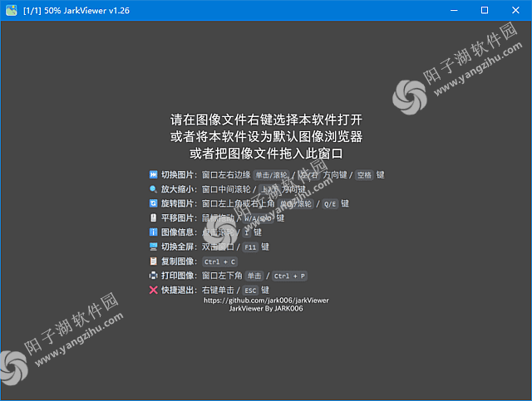Click the 'Q/E' key badge
This screenshot has height=401, width=532.
click(x=330, y=203)
